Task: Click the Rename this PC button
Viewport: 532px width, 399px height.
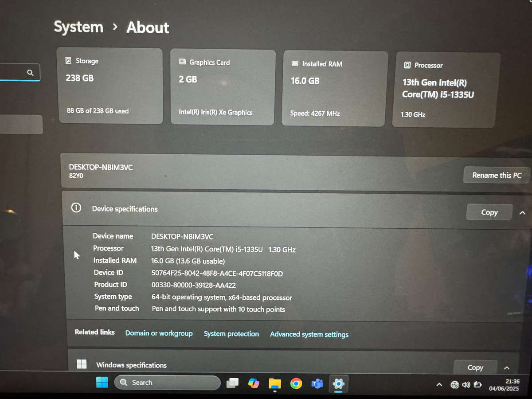Action: [496, 175]
